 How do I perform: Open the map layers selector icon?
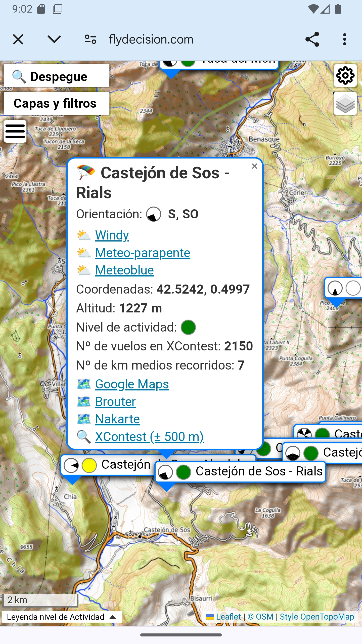click(345, 104)
